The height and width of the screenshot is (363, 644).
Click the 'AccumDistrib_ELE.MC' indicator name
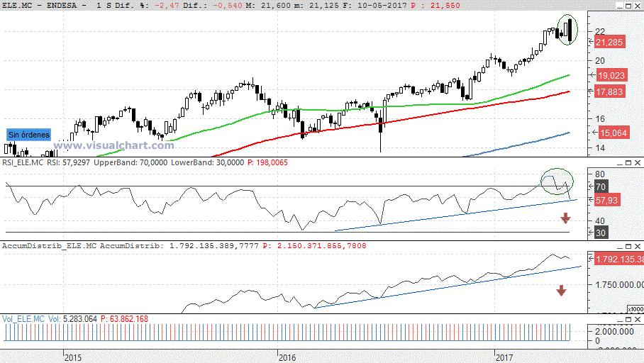pos(49,246)
